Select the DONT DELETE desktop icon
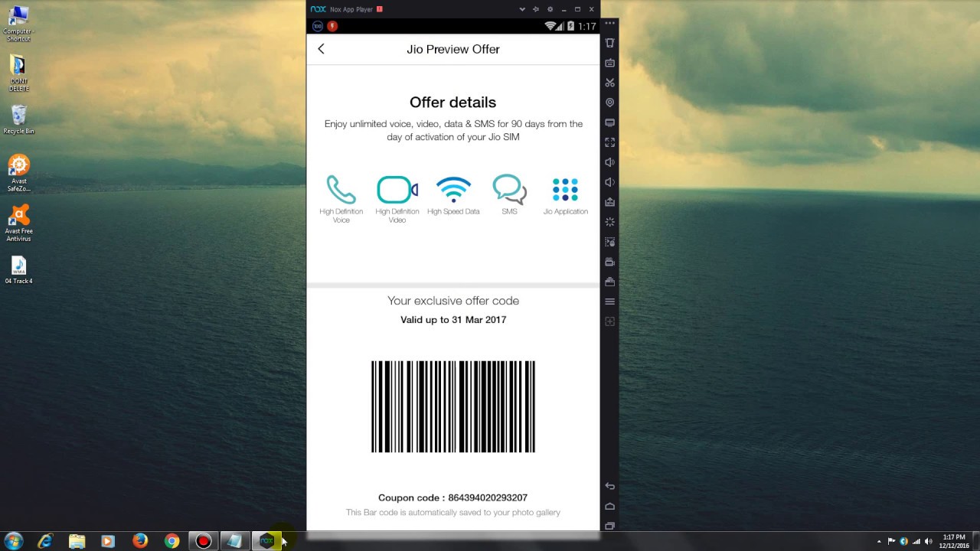 coord(18,73)
